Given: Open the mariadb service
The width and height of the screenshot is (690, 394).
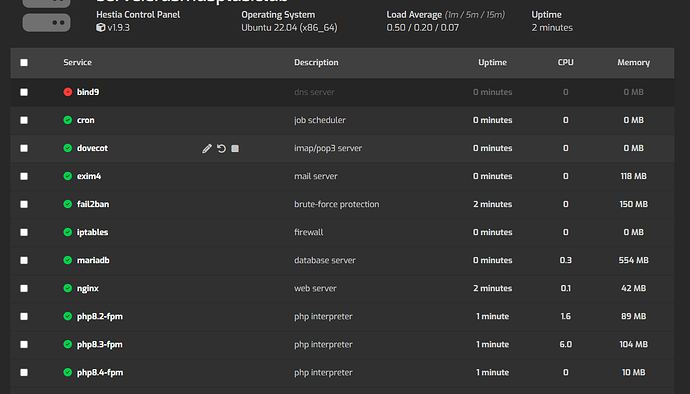Looking at the screenshot, I should (x=93, y=260).
